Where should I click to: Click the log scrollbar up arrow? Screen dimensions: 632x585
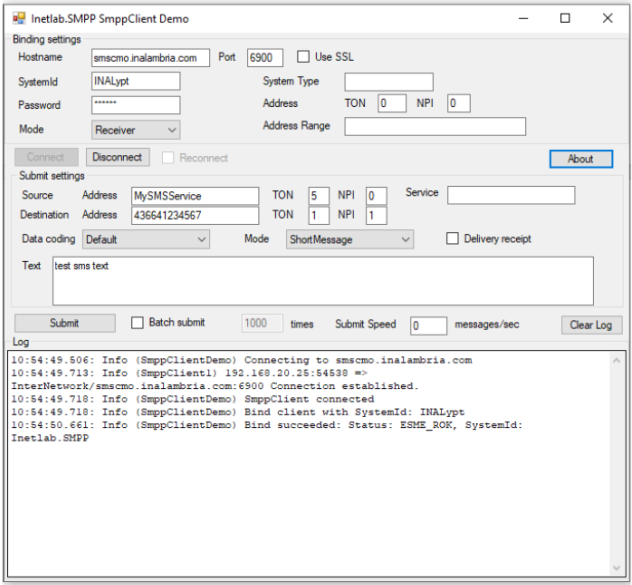[x=616, y=360]
